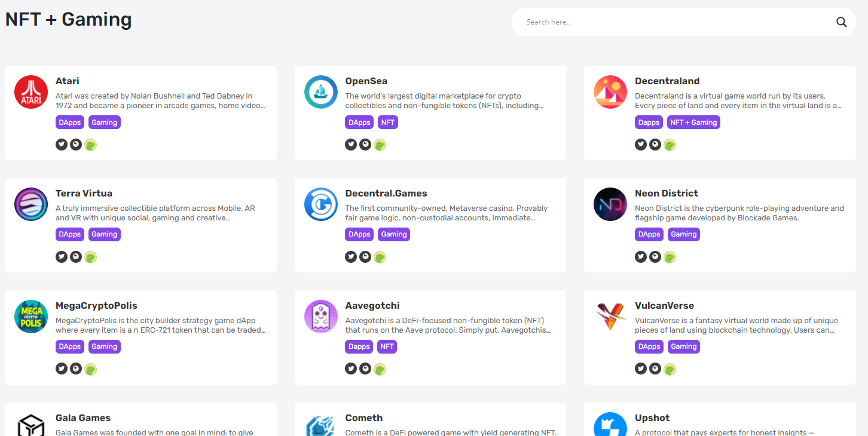Open OpenSea's website globe icon

coord(365,145)
